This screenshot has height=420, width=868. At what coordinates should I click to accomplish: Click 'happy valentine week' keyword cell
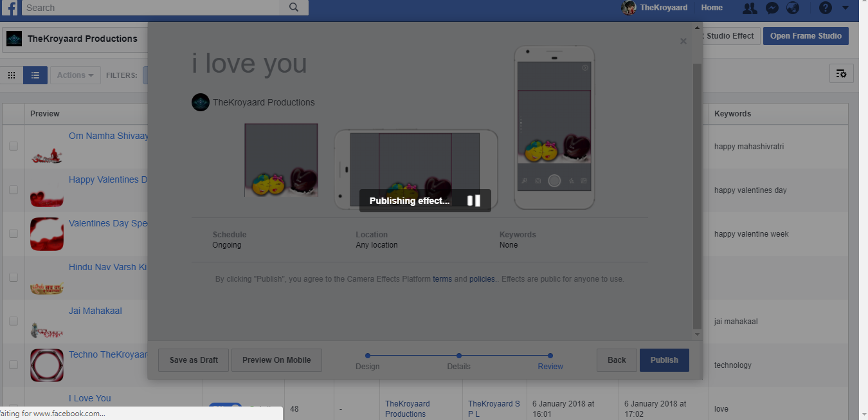pos(752,234)
